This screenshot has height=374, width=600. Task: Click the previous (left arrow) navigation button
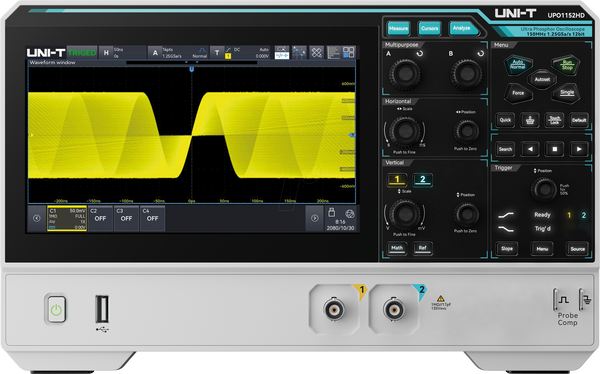pos(530,149)
